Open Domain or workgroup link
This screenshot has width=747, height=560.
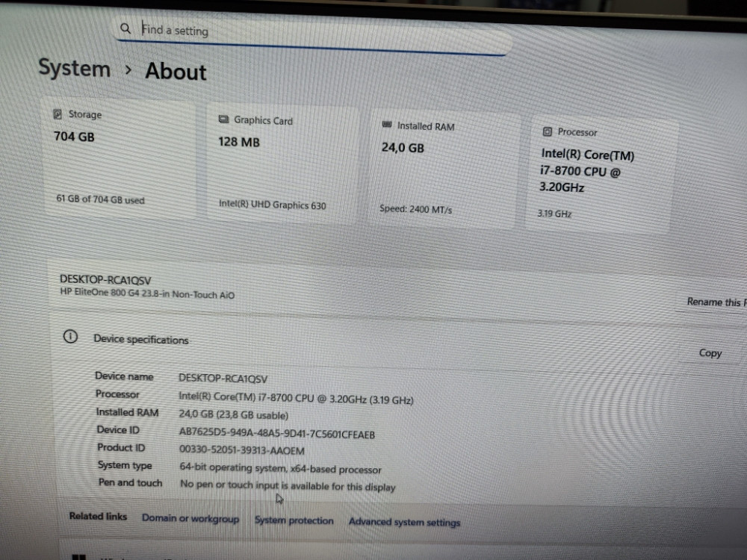(190, 518)
